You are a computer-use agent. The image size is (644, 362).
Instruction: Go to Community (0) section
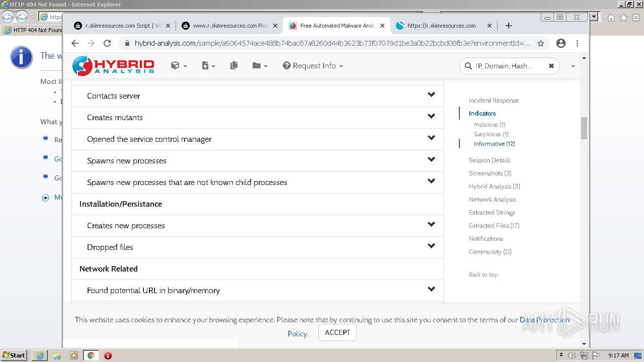[x=490, y=252]
